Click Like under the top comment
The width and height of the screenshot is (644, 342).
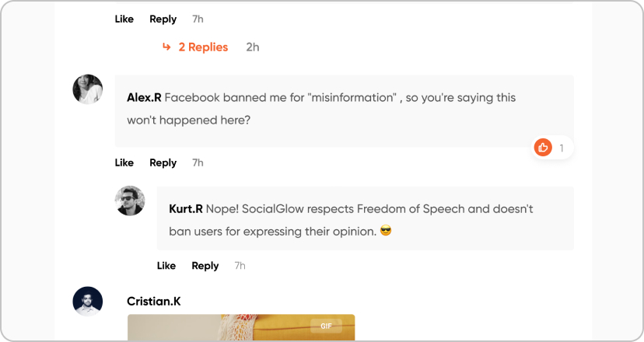coord(124,19)
